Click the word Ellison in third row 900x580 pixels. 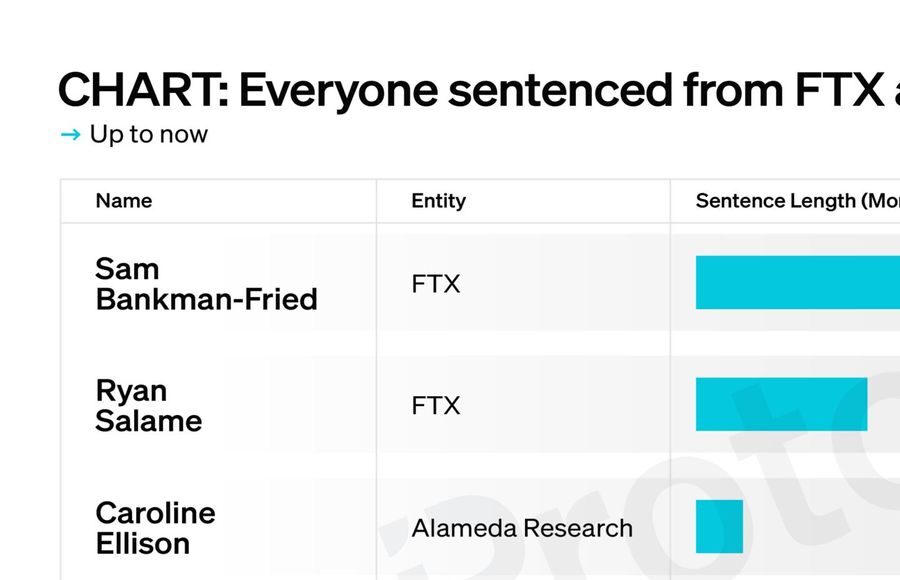pyautogui.click(x=143, y=544)
